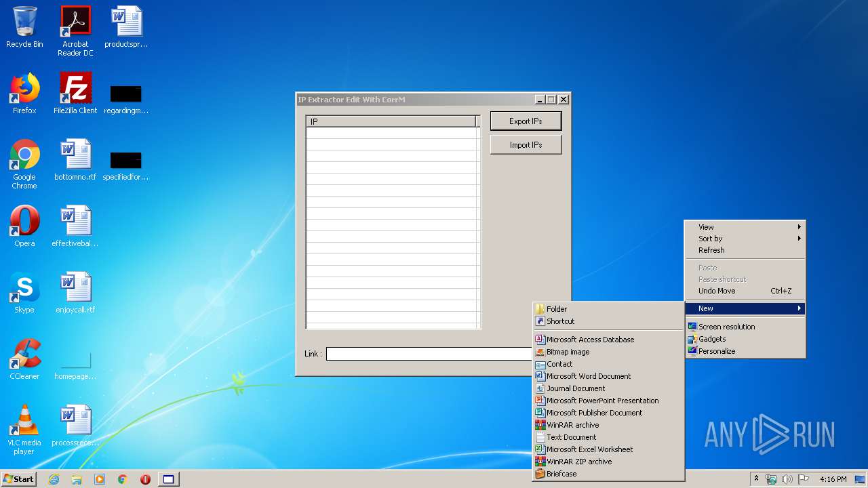Click Opera icon in taskbar
Screen dimensions: 868x488
(145, 479)
